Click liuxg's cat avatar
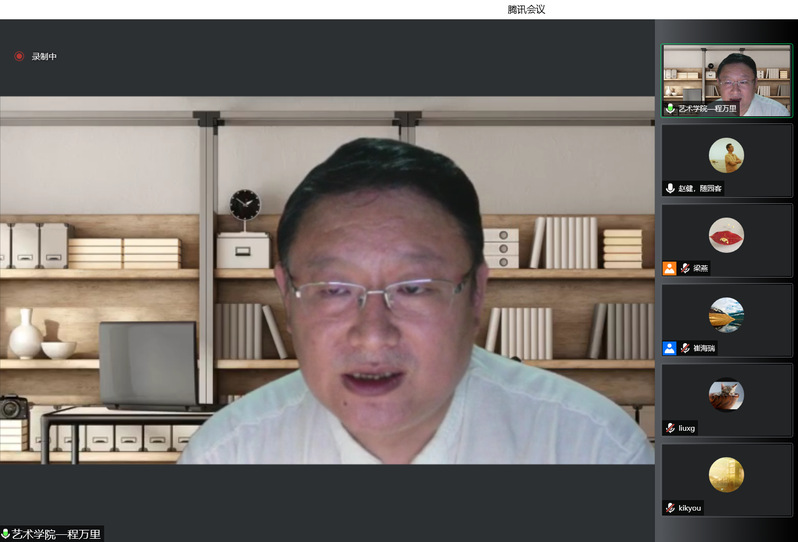Screen dimensions: 798x542 (x=726, y=395)
